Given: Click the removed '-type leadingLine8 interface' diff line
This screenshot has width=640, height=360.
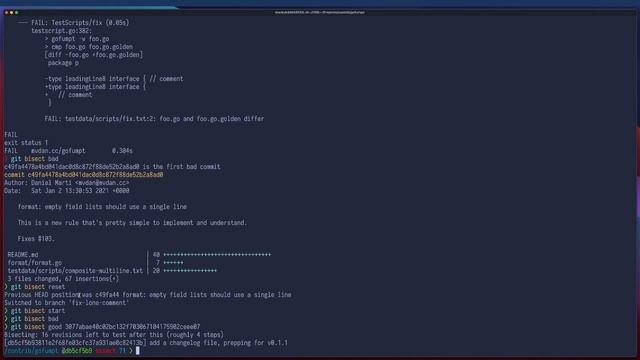Looking at the screenshot, I should tap(114, 79).
